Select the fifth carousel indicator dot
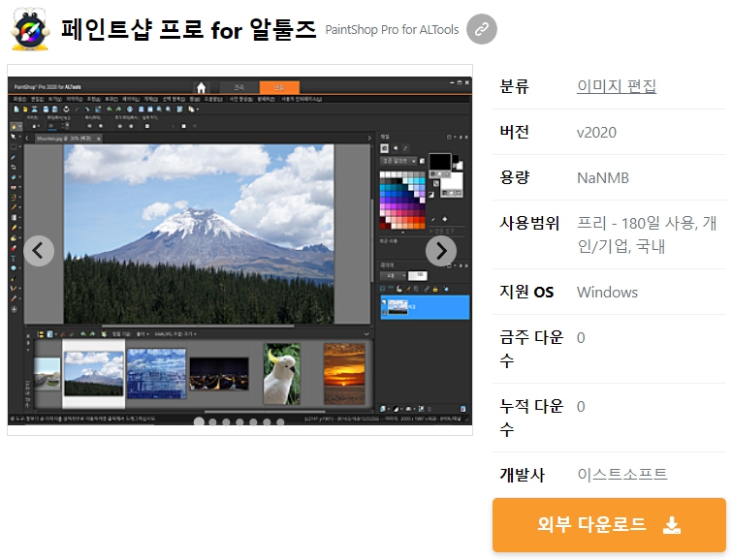The width and height of the screenshot is (732, 560). (253, 422)
